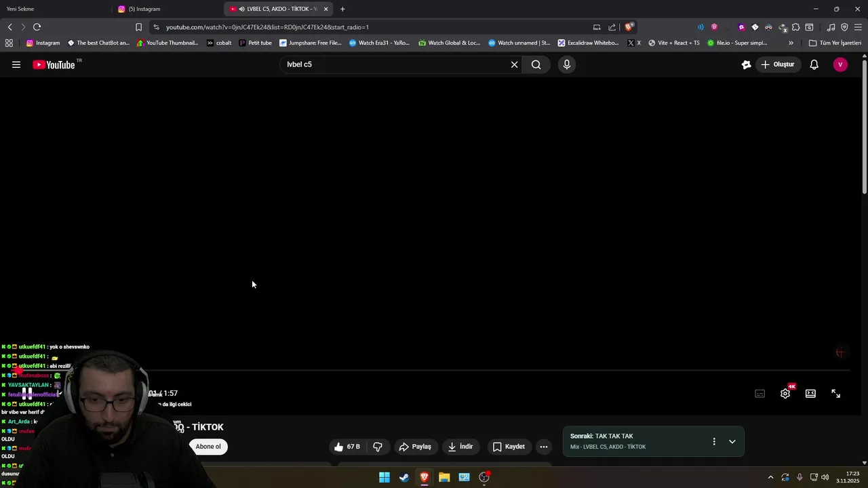Toggle subtitles on the video player
This screenshot has height=488, width=868.
(760, 394)
